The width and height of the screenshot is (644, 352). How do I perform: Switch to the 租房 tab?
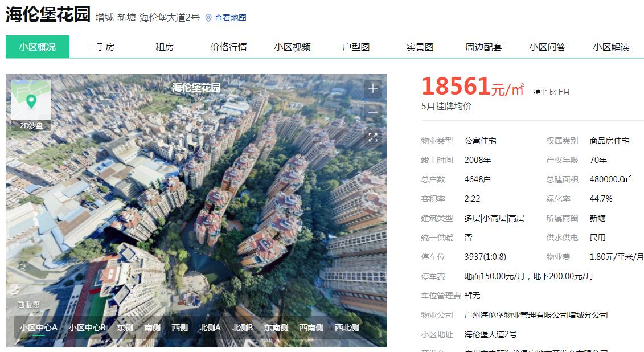tap(165, 47)
